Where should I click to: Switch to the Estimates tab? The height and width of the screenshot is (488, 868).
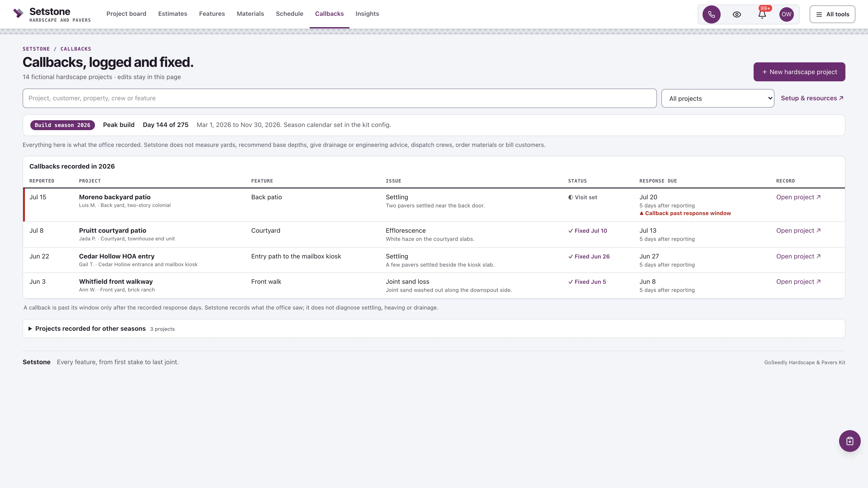(172, 14)
